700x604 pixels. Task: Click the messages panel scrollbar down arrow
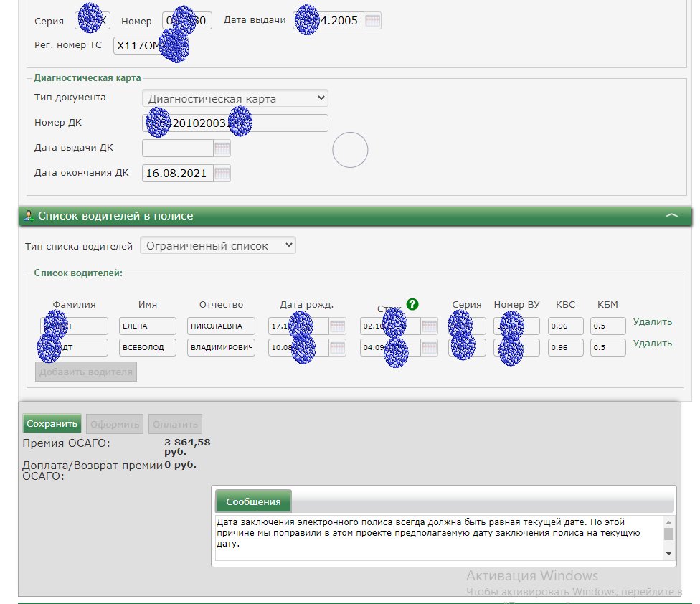pos(669,554)
